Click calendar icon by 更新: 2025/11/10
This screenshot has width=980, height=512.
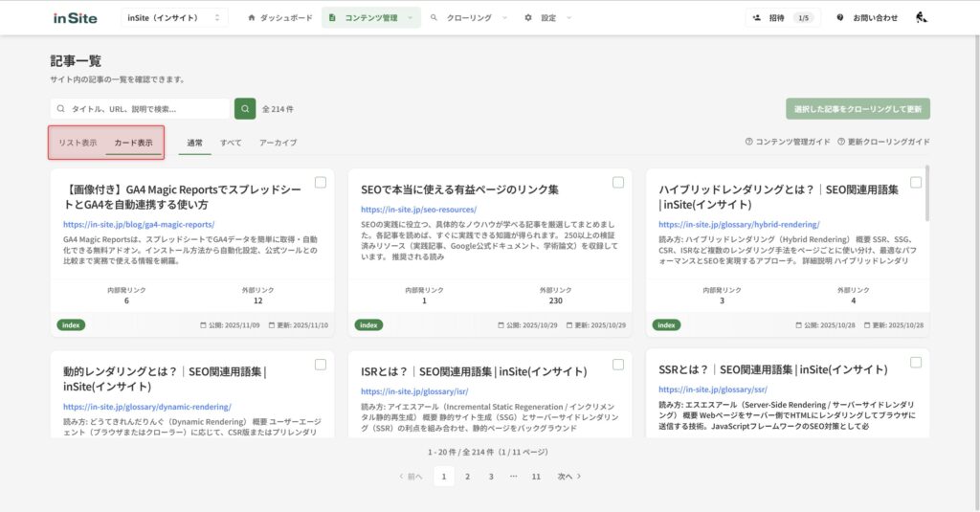[272, 325]
